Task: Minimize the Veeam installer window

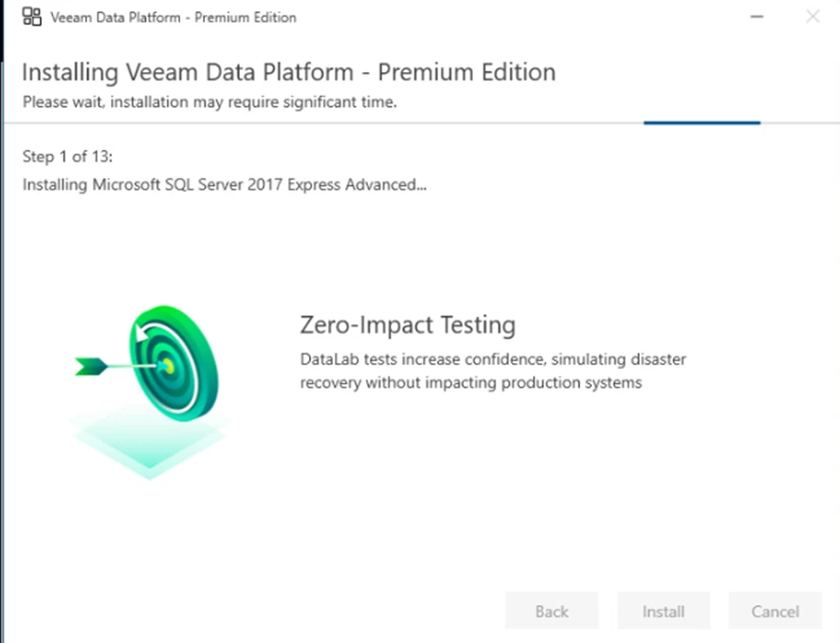Action: tap(758, 17)
